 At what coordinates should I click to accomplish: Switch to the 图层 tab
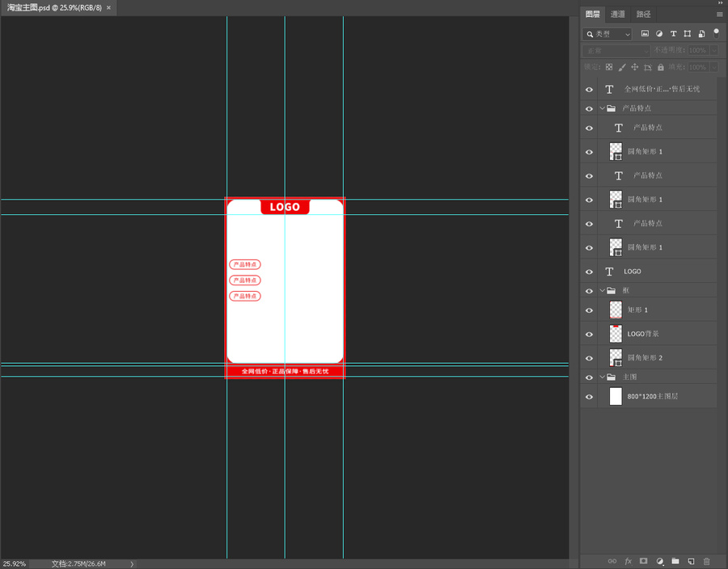coord(592,15)
